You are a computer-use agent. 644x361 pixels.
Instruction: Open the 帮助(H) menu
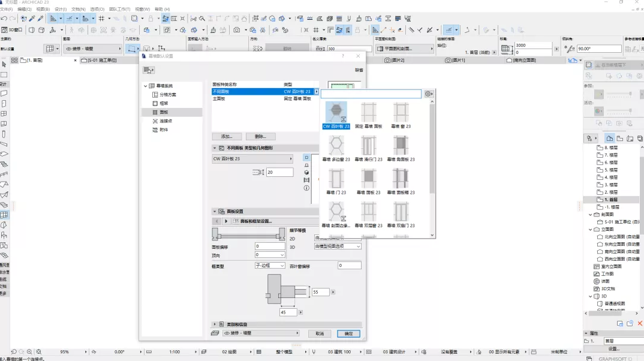162,9
